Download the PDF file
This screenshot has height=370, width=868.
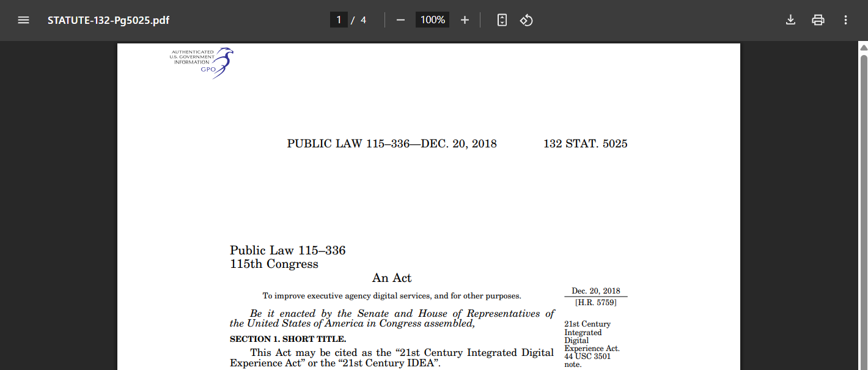coord(790,20)
